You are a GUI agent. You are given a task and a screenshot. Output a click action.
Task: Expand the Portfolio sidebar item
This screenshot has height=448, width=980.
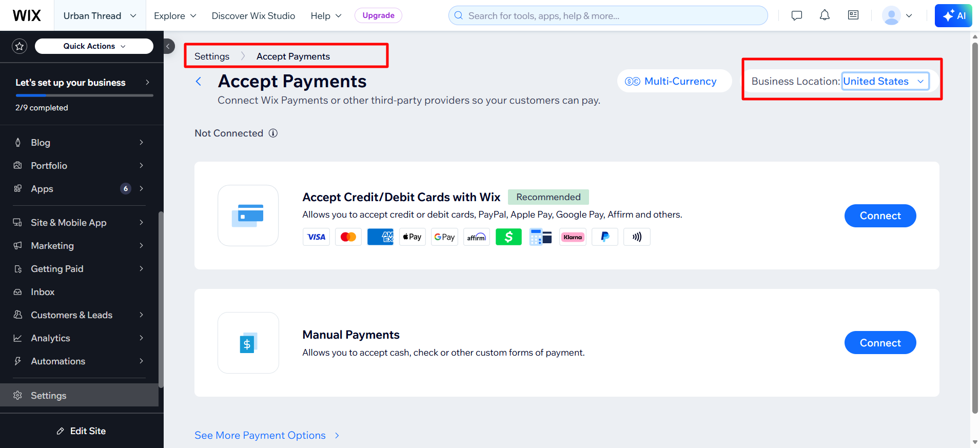click(79, 166)
